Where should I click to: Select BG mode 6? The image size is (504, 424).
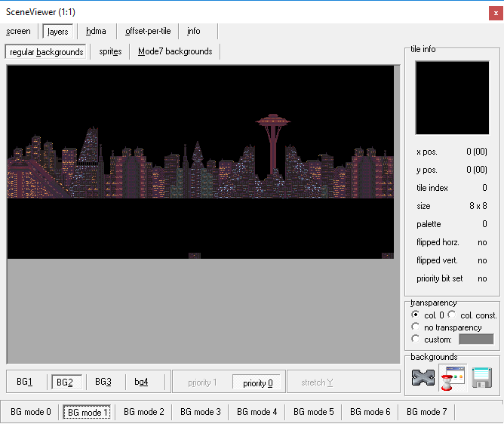370,412
